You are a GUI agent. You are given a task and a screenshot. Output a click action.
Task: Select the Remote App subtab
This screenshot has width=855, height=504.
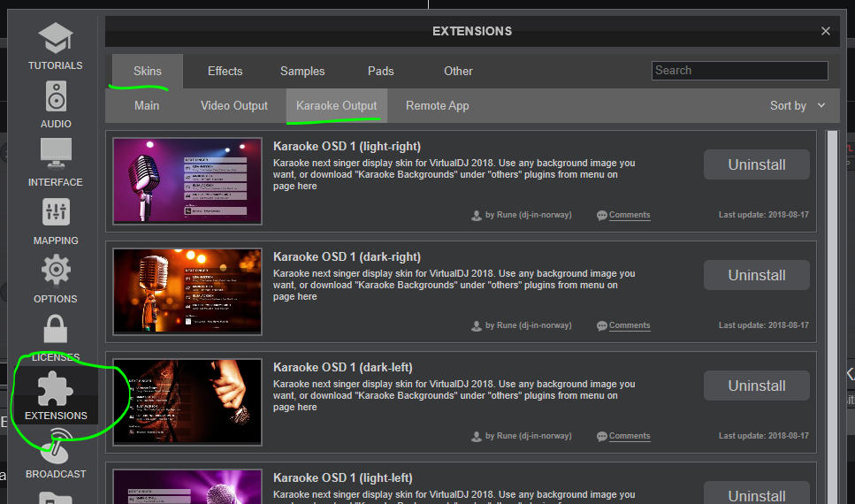438,105
